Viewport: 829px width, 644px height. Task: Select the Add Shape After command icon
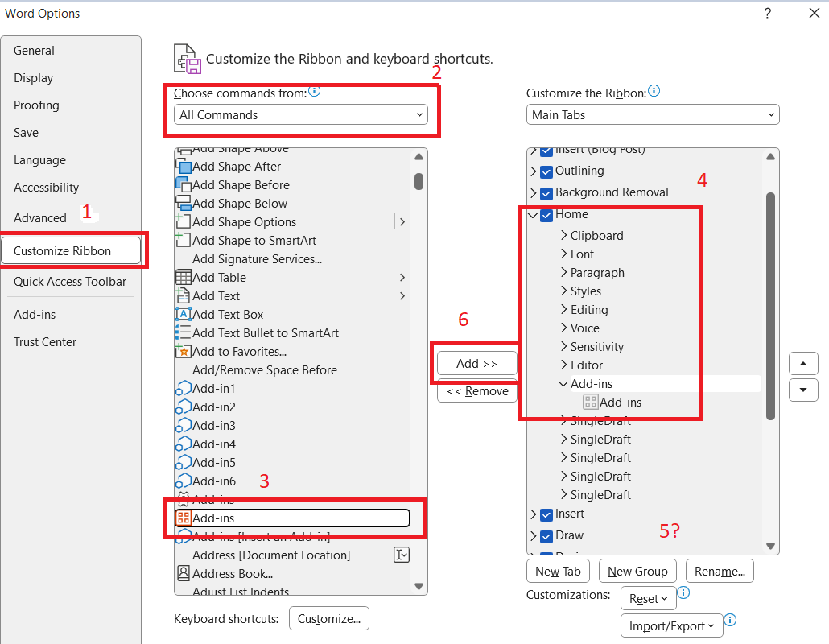click(184, 166)
